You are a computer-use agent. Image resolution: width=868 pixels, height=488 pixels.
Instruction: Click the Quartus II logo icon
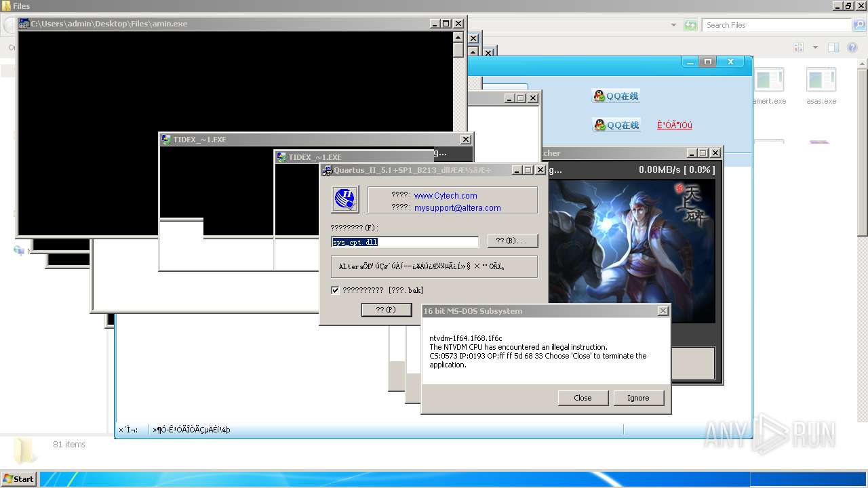click(345, 199)
